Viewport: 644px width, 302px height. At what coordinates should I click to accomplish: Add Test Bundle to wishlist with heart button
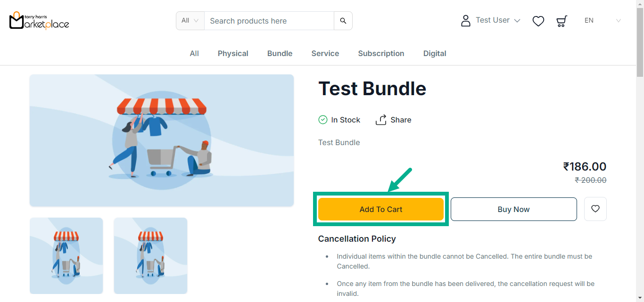pos(595,209)
